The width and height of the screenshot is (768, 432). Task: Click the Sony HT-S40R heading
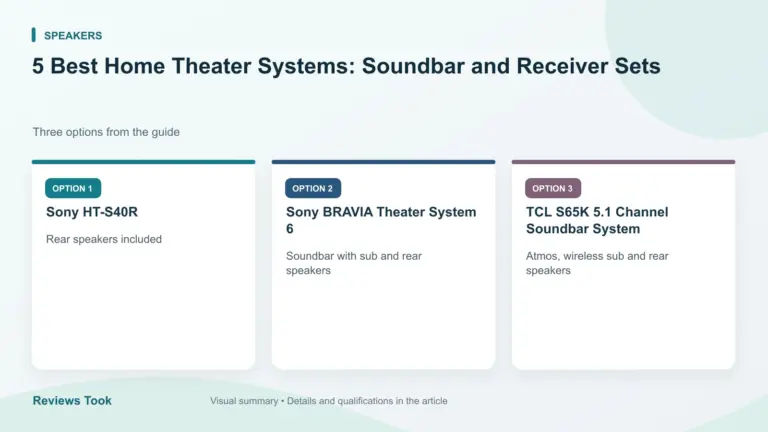[92, 212]
